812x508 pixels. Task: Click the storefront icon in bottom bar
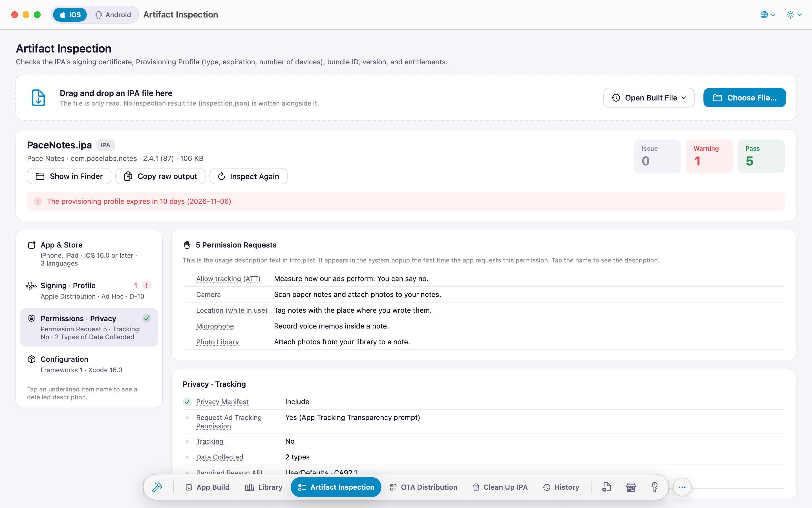click(631, 487)
